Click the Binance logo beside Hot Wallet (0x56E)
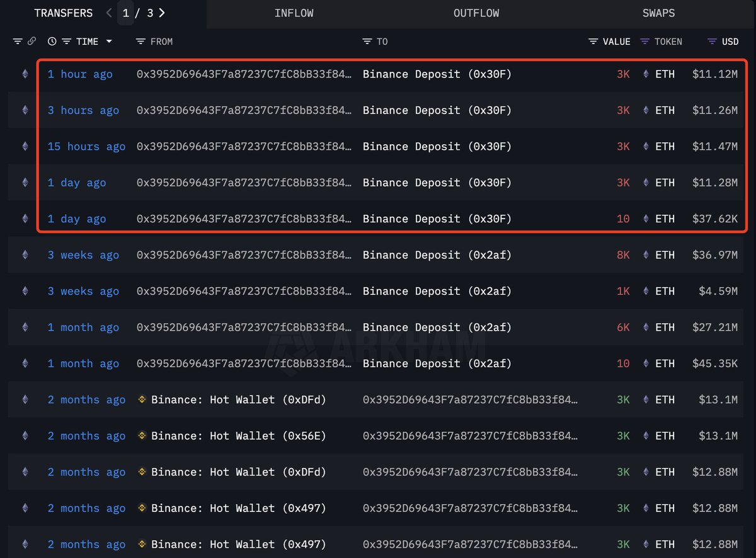The image size is (756, 558). pyautogui.click(x=142, y=436)
